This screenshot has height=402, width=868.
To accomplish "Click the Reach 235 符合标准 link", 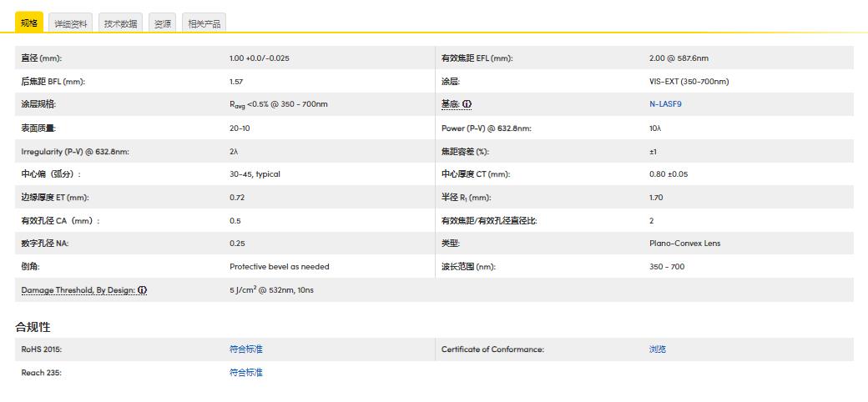I will coord(245,373).
